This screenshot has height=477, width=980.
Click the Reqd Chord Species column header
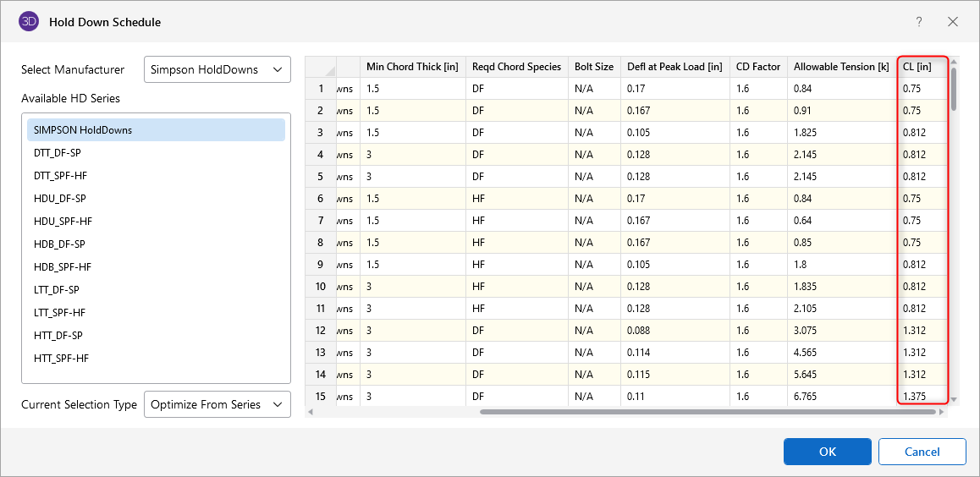tap(515, 67)
